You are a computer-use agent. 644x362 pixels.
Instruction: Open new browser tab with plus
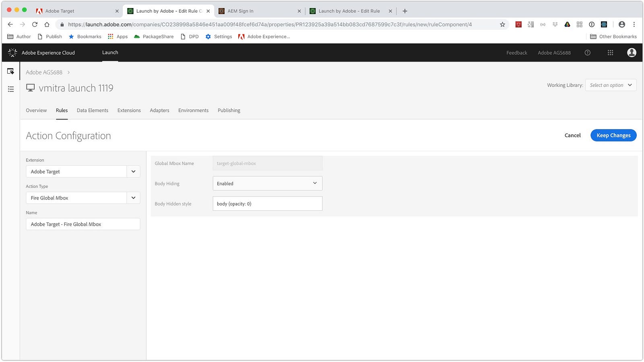pos(405,11)
